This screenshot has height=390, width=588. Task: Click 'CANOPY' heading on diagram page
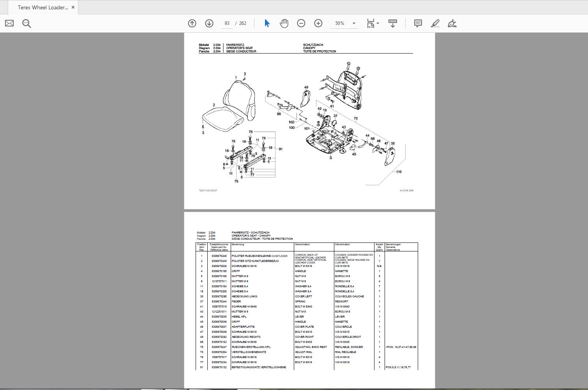[x=309, y=48]
